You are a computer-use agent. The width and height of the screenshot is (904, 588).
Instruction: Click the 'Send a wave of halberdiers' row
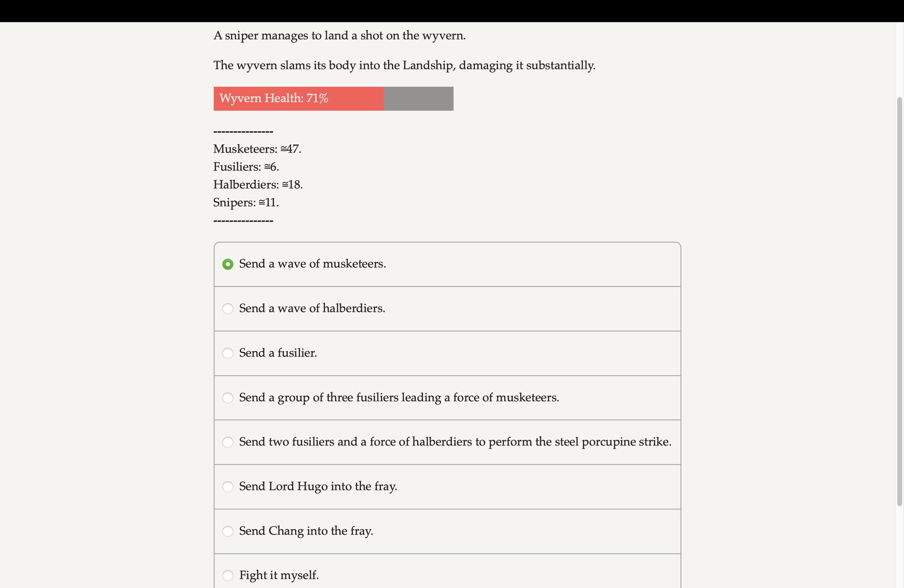(447, 309)
